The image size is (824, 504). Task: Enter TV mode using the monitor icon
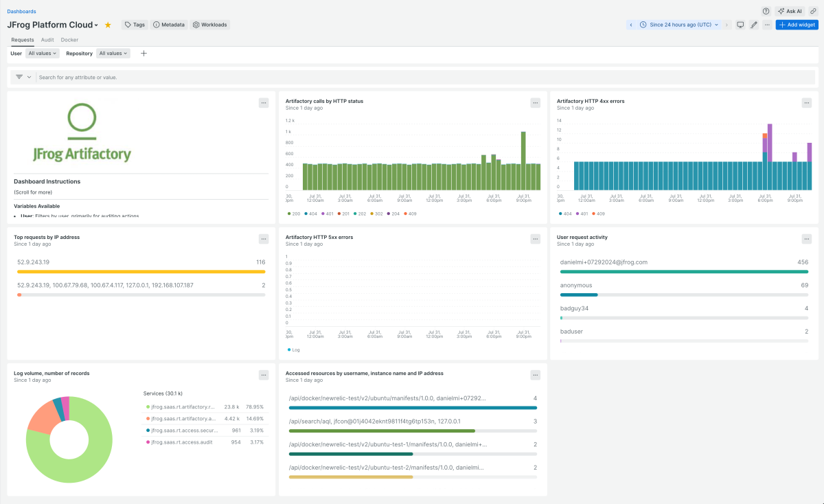point(740,25)
